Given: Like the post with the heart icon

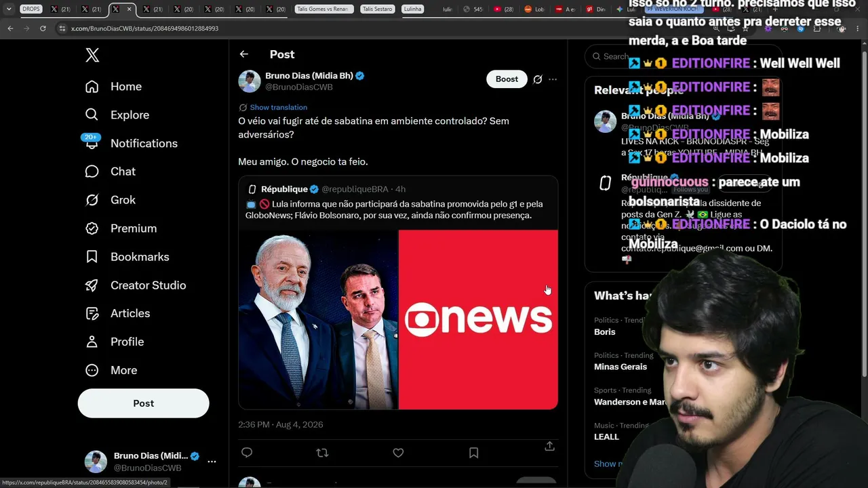Looking at the screenshot, I should 398,453.
